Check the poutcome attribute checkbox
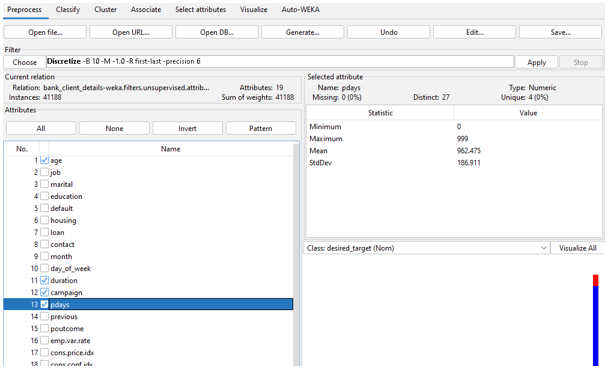Image resolution: width=609 pixels, height=380 pixels. pyautogui.click(x=44, y=328)
